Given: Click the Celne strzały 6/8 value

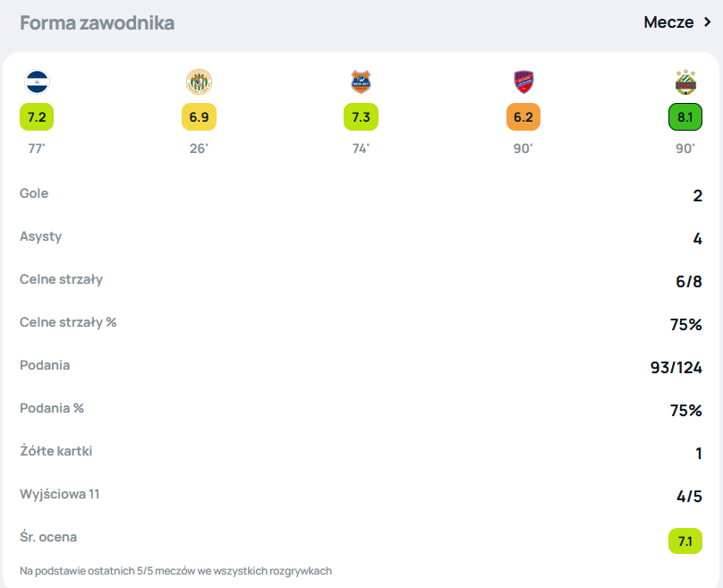Looking at the screenshot, I should (x=688, y=282).
